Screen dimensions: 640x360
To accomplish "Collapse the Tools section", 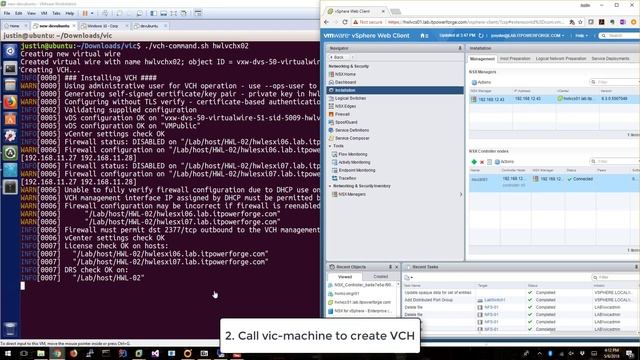I will 330,146.
